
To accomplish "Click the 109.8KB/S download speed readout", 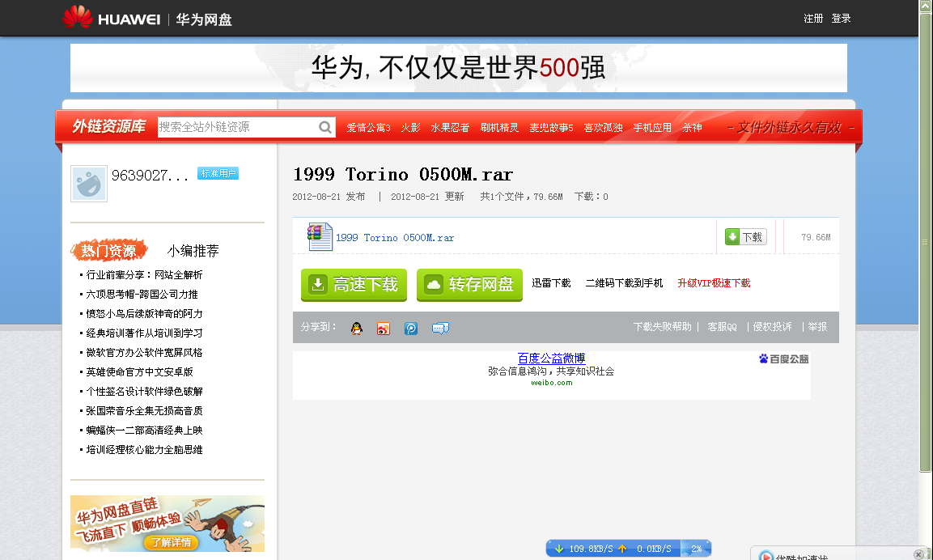I will tap(591, 549).
